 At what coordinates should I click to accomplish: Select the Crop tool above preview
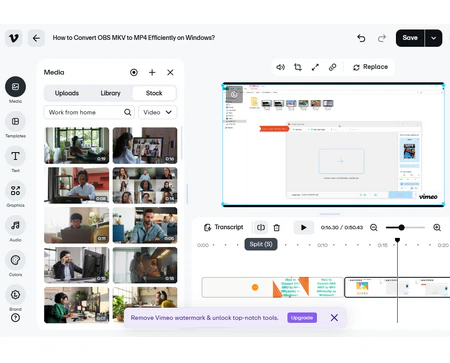(x=298, y=67)
